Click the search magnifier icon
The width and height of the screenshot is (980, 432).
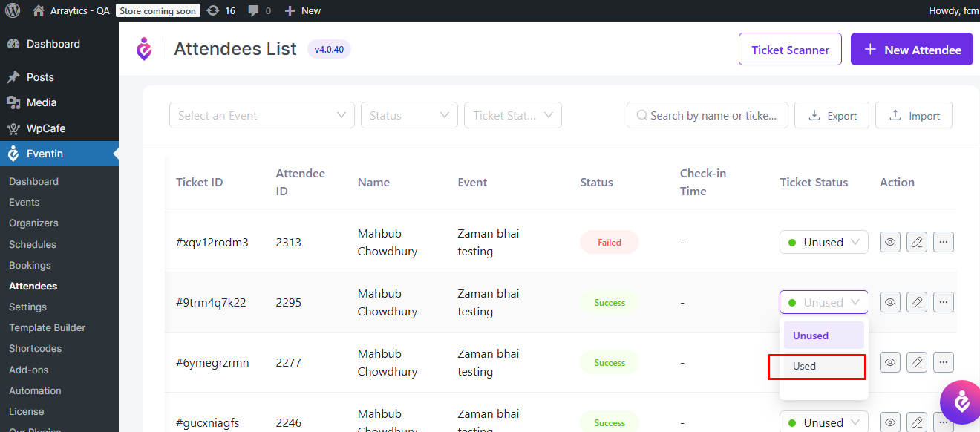[x=641, y=116]
